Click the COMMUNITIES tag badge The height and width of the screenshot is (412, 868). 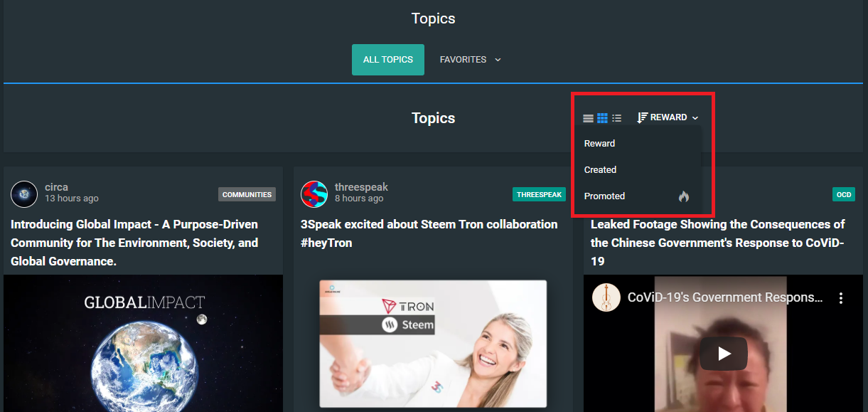(x=247, y=194)
